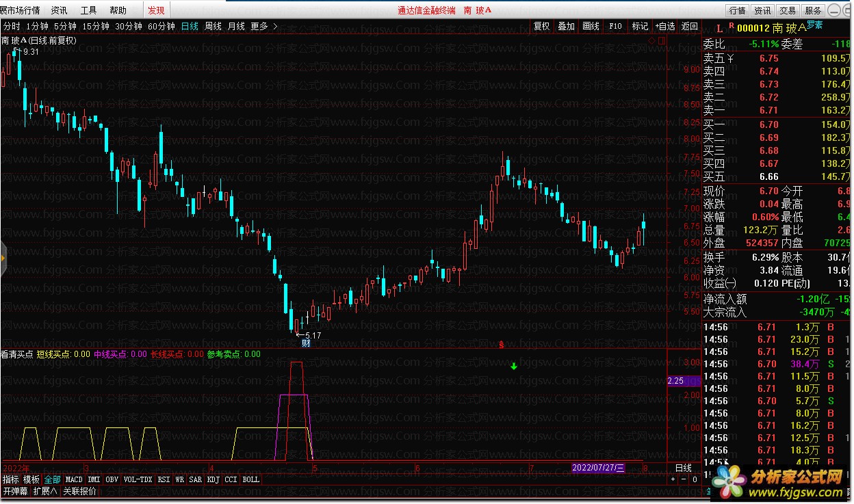Select the 60分钟 period

[161, 26]
